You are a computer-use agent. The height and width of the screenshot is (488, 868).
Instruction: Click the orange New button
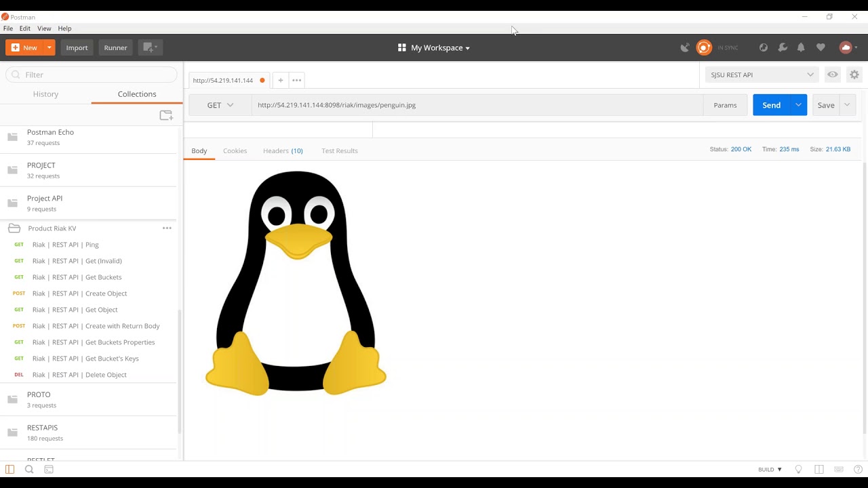tap(24, 47)
